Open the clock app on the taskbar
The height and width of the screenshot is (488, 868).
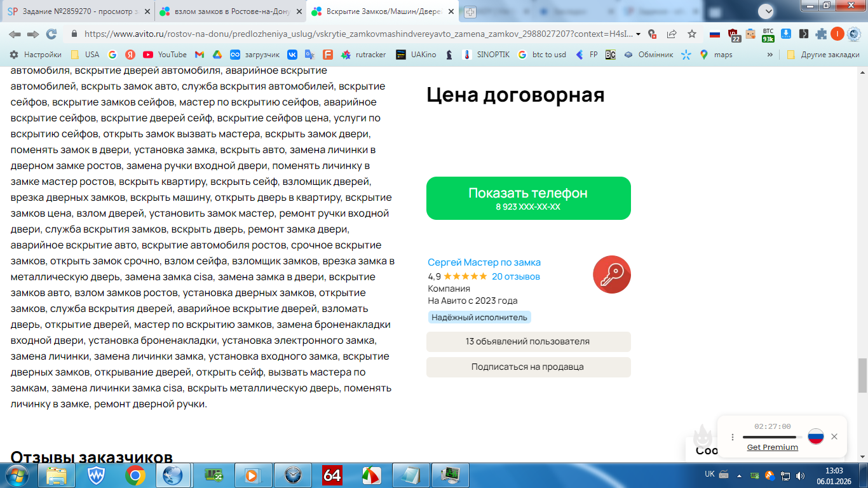[x=293, y=475]
